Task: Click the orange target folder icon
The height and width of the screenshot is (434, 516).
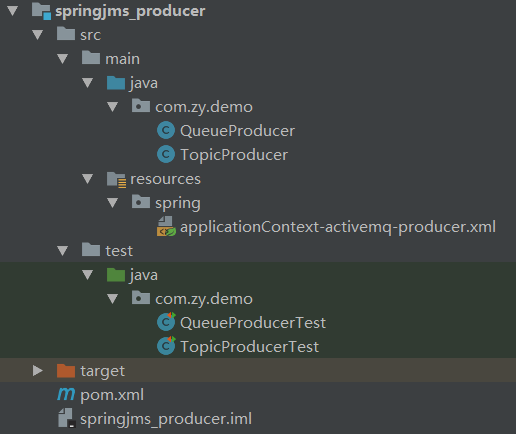Action: coord(66,370)
